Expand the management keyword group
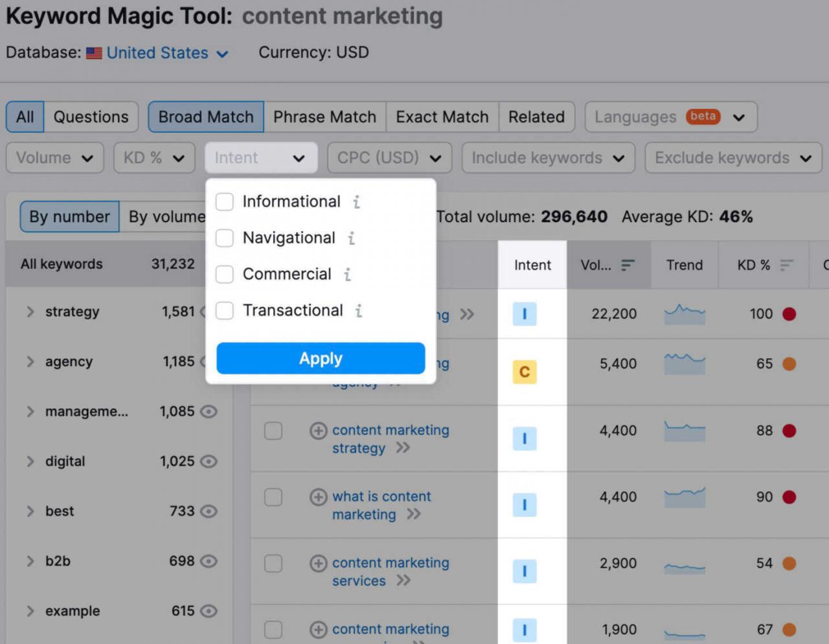The image size is (829, 644). tap(30, 411)
